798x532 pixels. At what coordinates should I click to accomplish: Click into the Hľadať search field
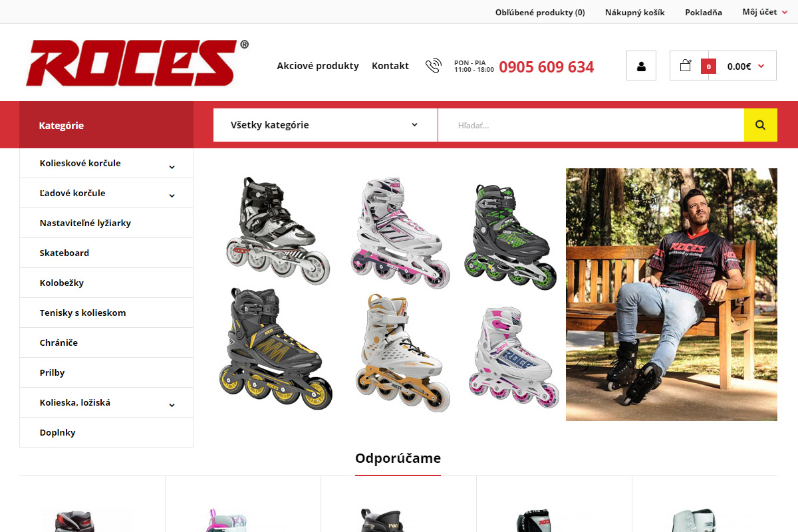[591, 125]
